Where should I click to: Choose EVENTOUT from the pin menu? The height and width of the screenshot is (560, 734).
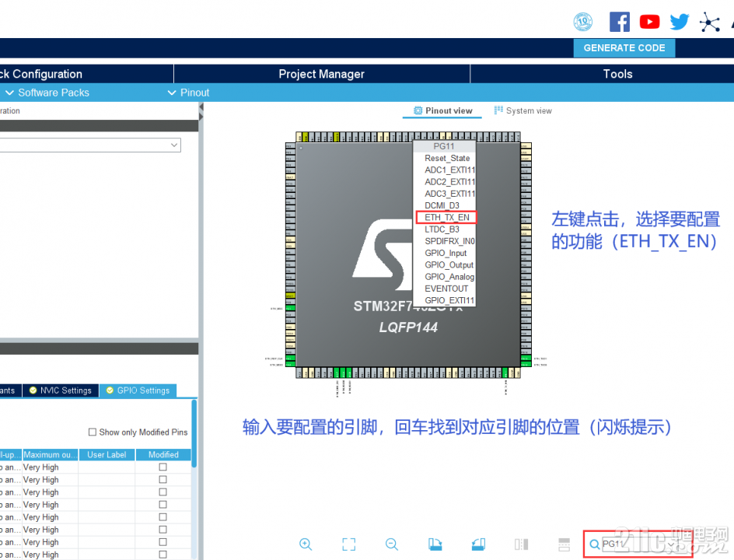pyautogui.click(x=444, y=289)
